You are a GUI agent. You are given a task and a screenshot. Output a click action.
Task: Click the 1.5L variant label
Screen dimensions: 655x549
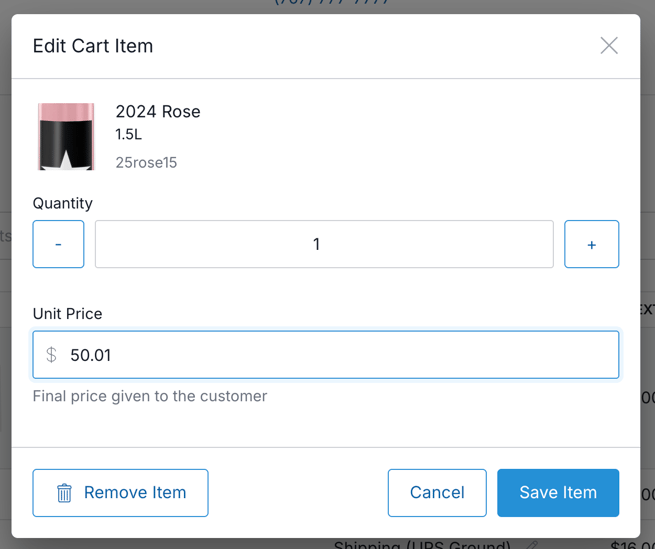pos(129,134)
